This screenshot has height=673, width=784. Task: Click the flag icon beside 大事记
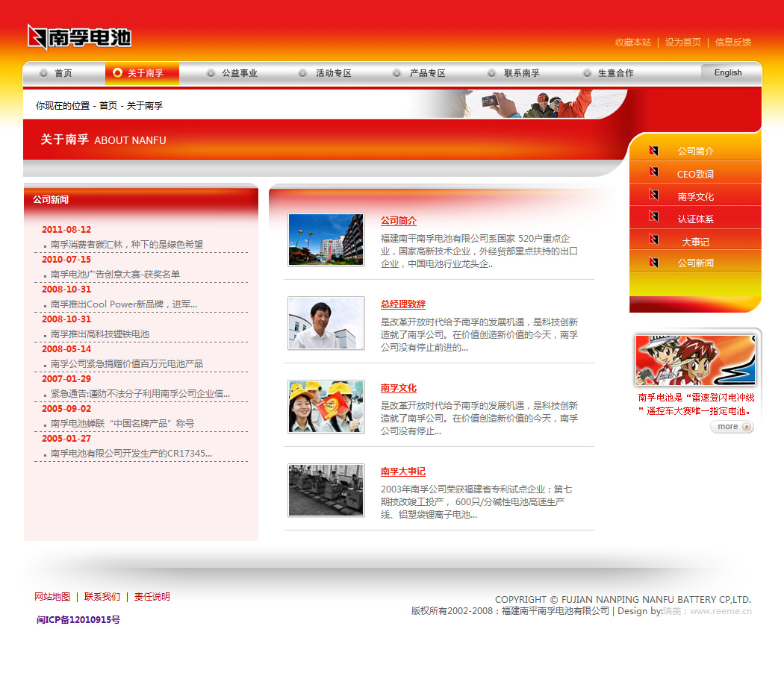653,240
